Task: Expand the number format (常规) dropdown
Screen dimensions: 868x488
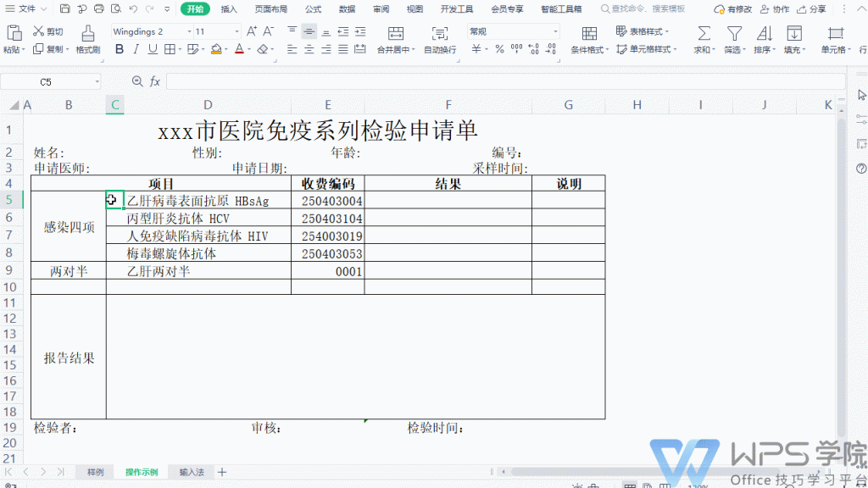Action: (555, 31)
